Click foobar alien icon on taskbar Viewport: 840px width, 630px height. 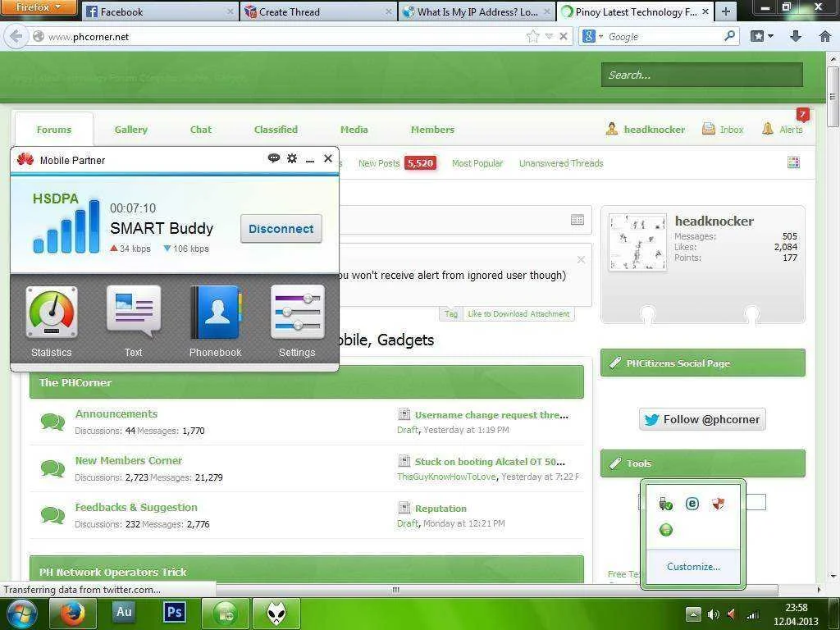click(x=276, y=613)
